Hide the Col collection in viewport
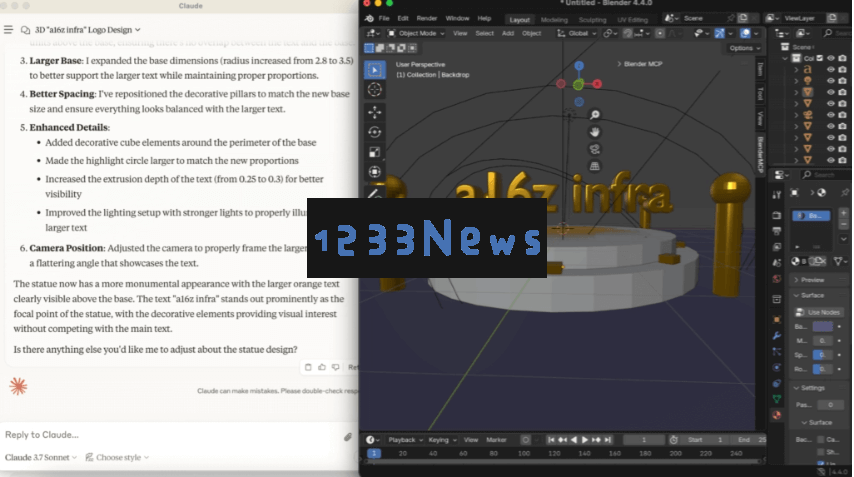Image resolution: width=854 pixels, height=477 pixels. (x=831, y=58)
